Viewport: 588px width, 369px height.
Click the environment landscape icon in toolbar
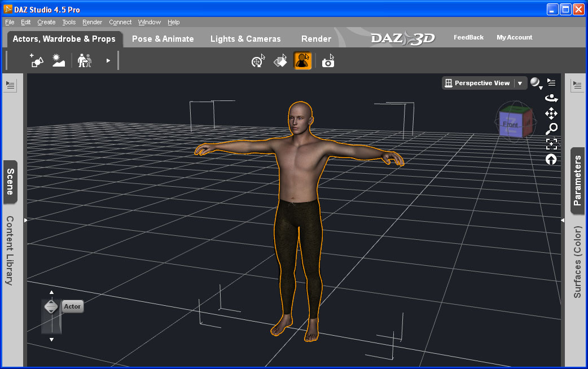[x=59, y=60]
